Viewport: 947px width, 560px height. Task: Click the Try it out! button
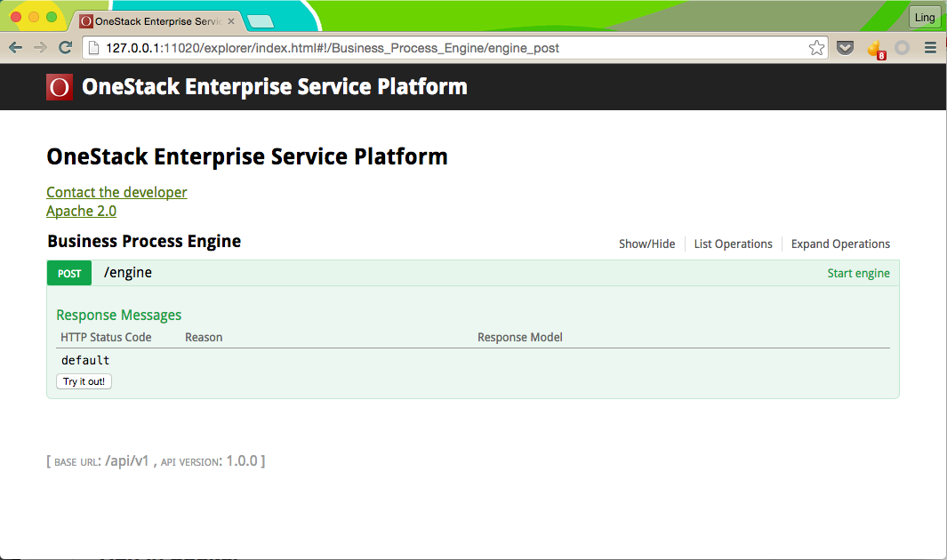[x=84, y=381]
